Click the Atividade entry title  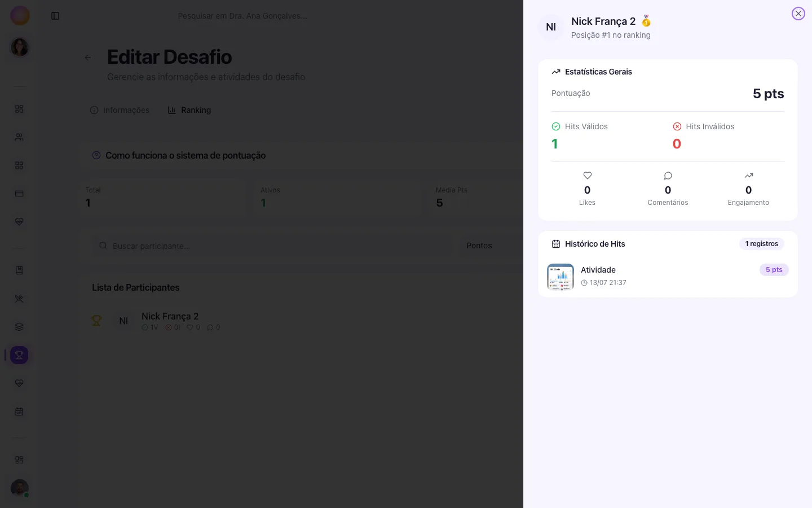click(x=598, y=270)
